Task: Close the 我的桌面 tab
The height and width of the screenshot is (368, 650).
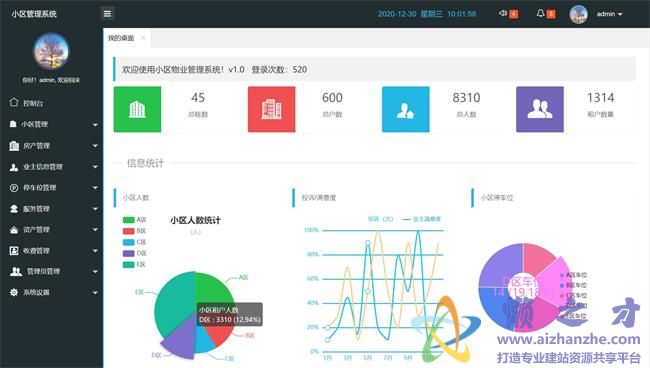Action: tap(143, 38)
